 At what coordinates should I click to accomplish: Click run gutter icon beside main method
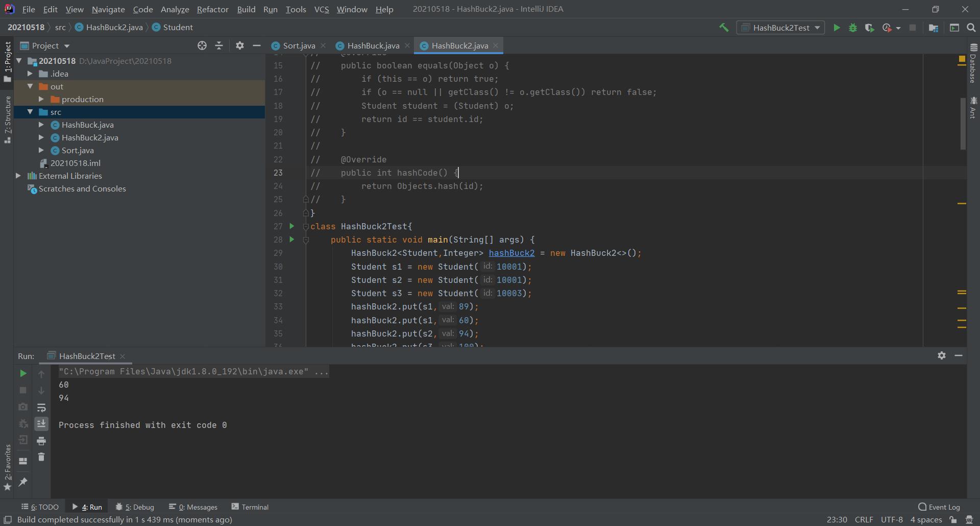coord(292,239)
